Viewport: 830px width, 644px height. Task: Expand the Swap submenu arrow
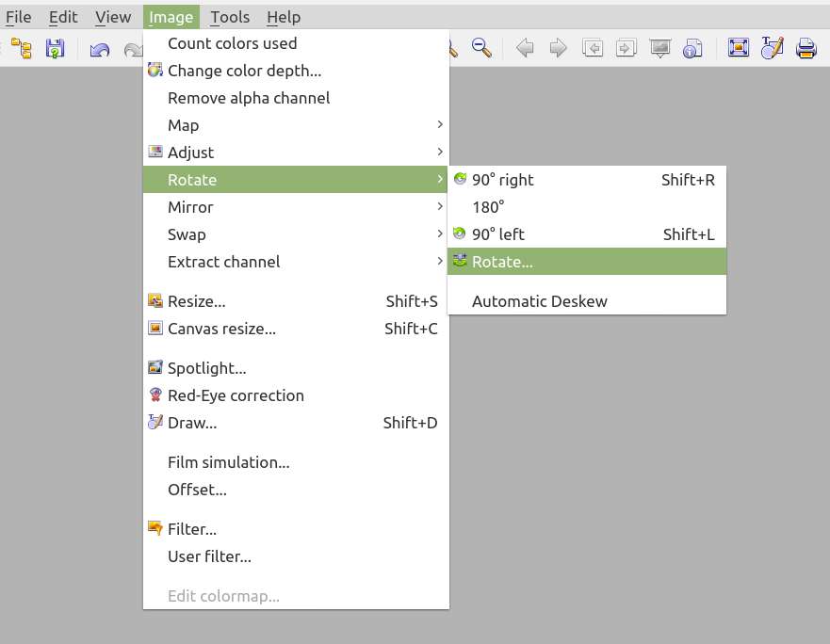coord(440,233)
